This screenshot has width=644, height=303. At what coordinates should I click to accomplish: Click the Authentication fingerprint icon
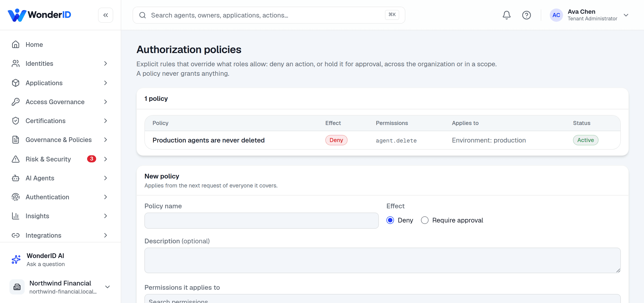15,197
